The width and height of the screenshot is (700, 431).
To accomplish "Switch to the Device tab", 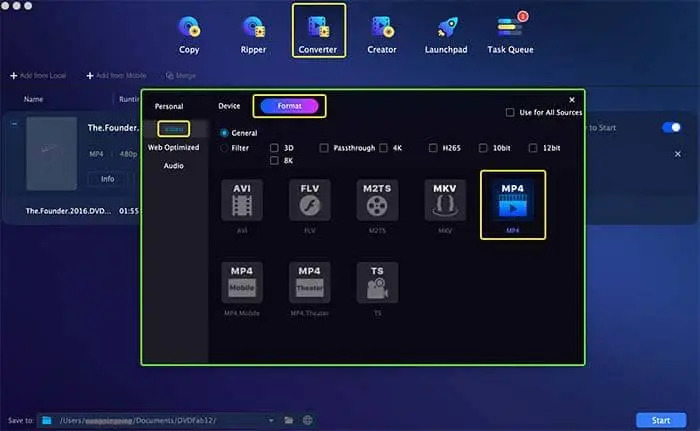I will coord(229,105).
